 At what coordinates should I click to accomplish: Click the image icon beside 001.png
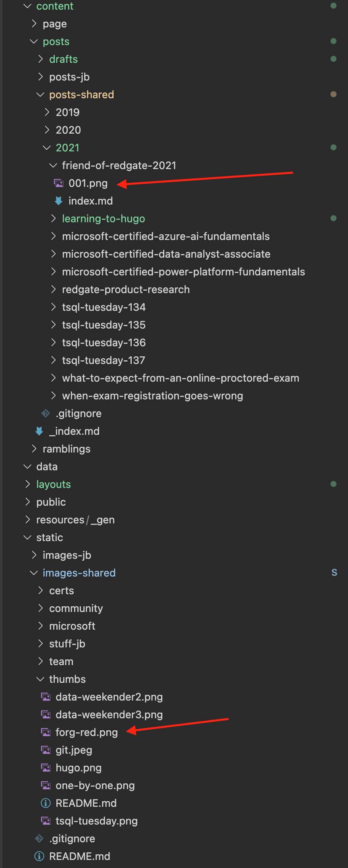pyautogui.click(x=59, y=183)
